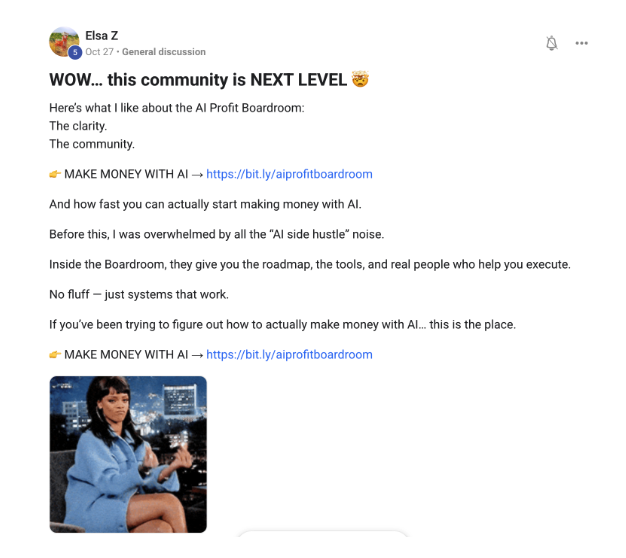Click the 'Inside the Boardroom' paragraph
The image size is (626, 558).
click(x=310, y=265)
